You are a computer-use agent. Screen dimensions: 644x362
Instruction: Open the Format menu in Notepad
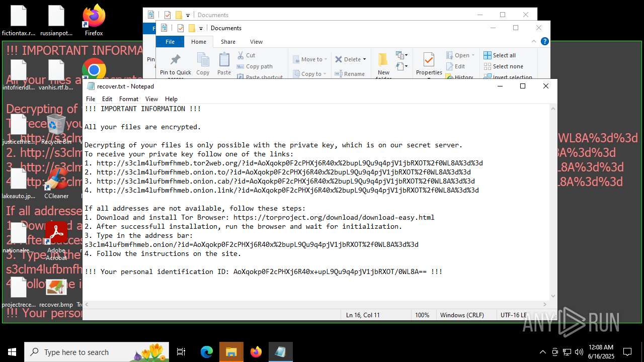click(129, 99)
